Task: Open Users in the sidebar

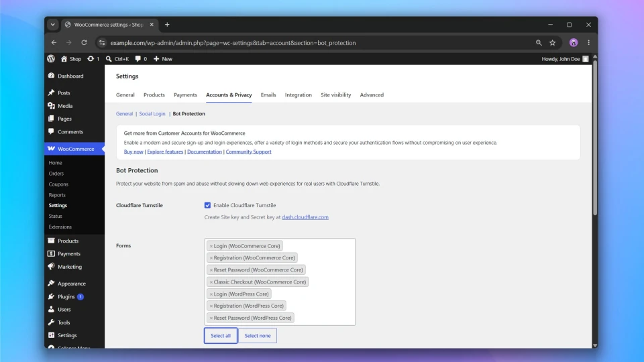Action: pyautogui.click(x=60, y=310)
